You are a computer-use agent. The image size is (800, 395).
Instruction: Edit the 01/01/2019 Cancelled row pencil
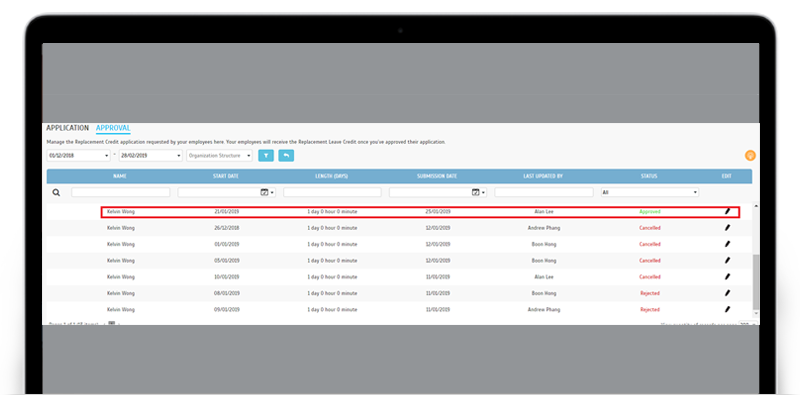[728, 244]
